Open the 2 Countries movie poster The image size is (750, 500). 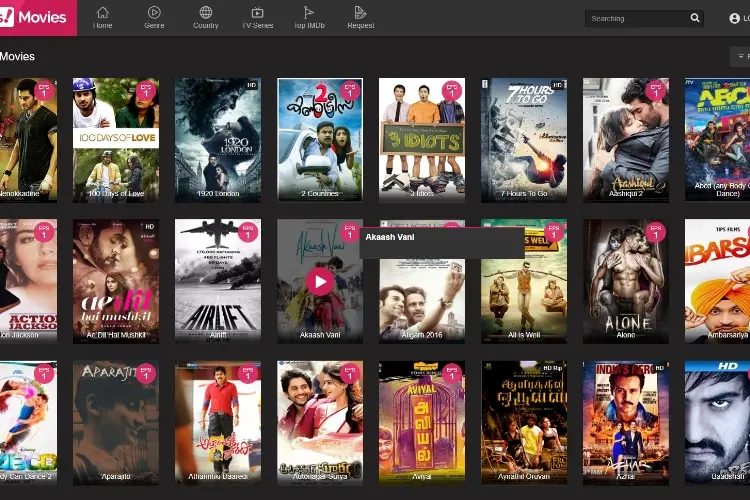coord(320,140)
